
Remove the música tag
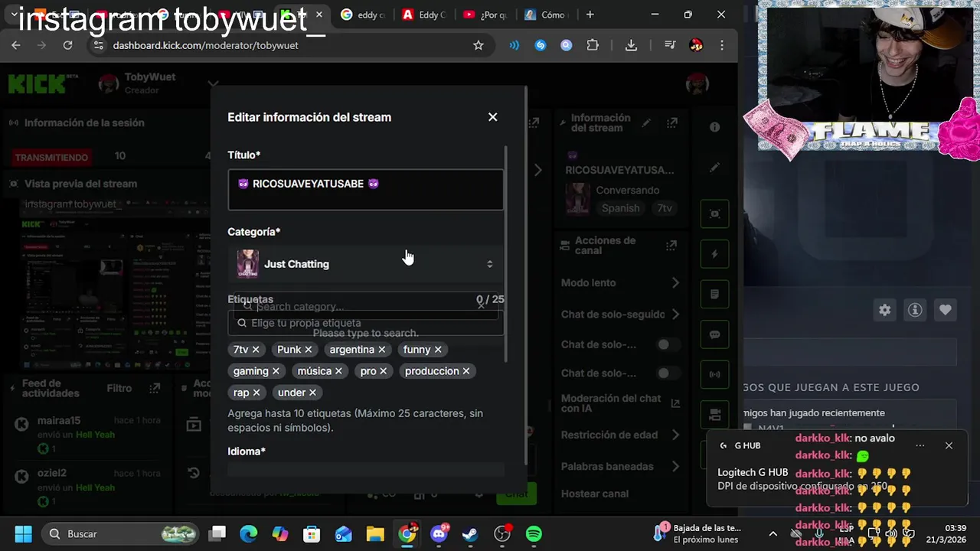[338, 371]
